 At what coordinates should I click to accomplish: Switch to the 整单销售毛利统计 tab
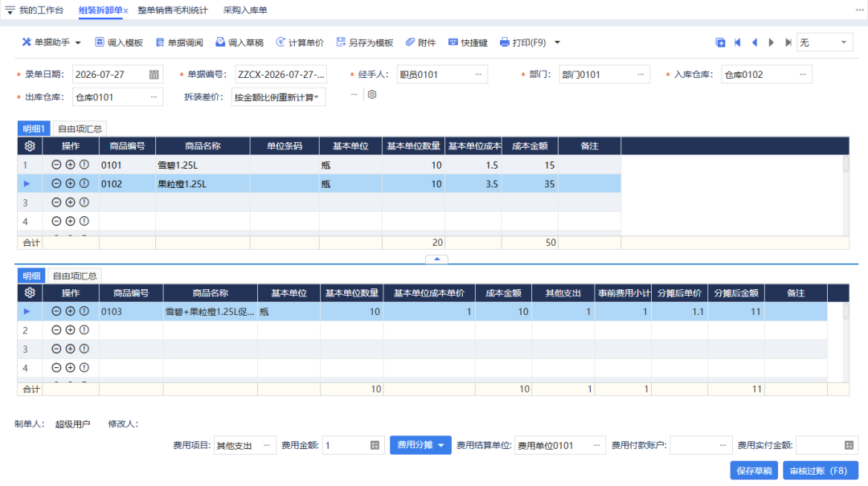click(173, 10)
